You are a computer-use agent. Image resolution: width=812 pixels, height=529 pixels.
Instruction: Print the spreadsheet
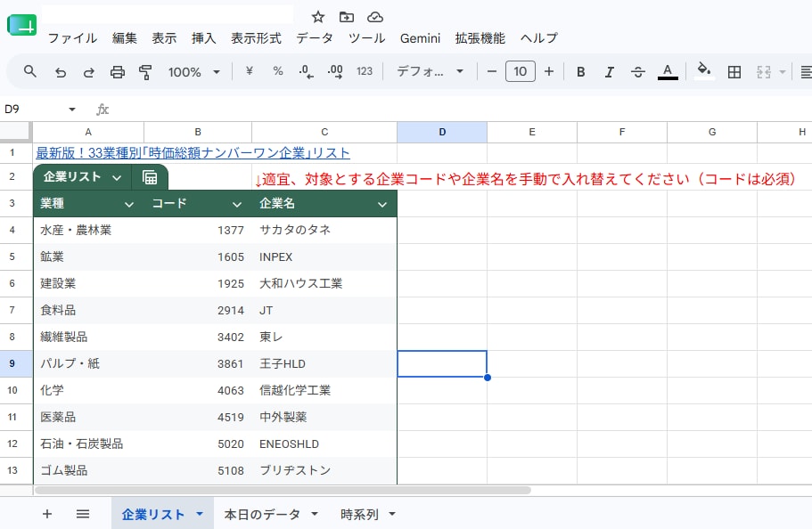[x=118, y=72]
